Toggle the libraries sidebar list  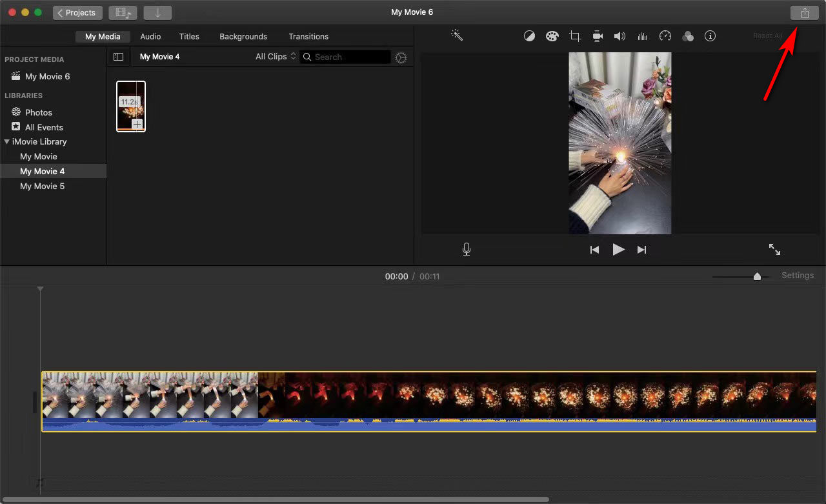pos(118,57)
